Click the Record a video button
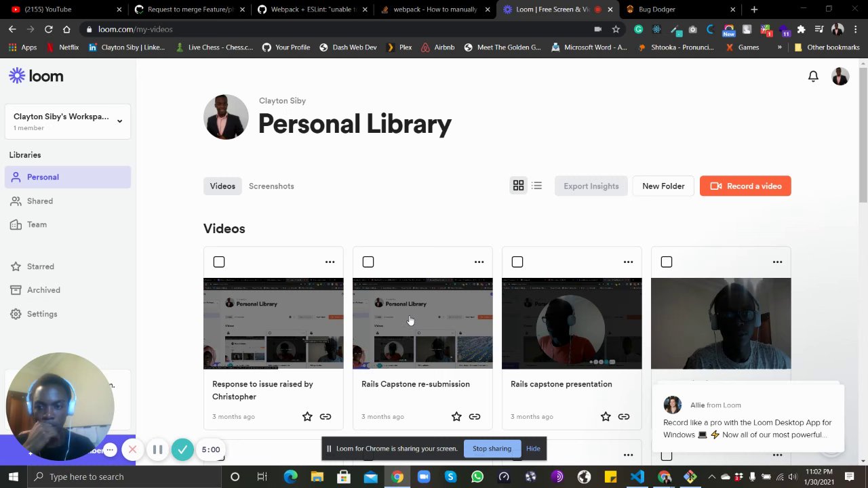Viewport: 868px width, 488px height. 745,186
